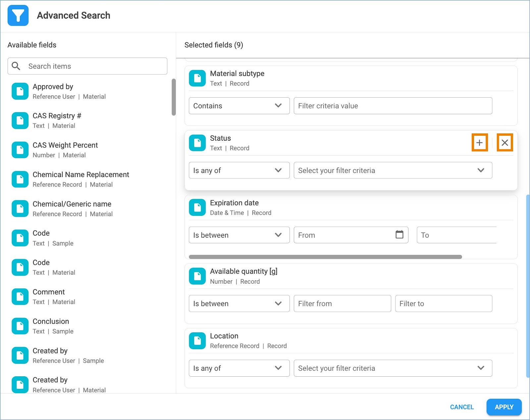Image resolution: width=530 pixels, height=420 pixels.
Task: Open the calendar picker in From field
Action: (x=399, y=235)
